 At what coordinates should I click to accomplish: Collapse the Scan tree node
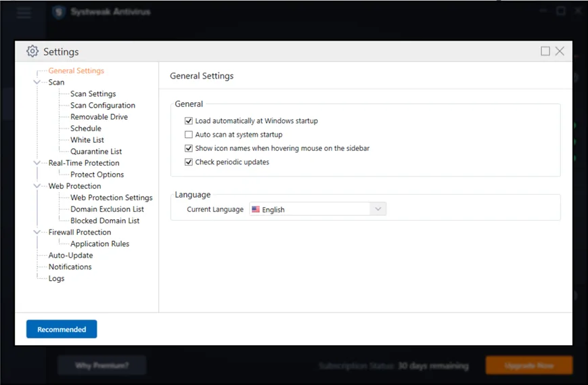click(37, 82)
